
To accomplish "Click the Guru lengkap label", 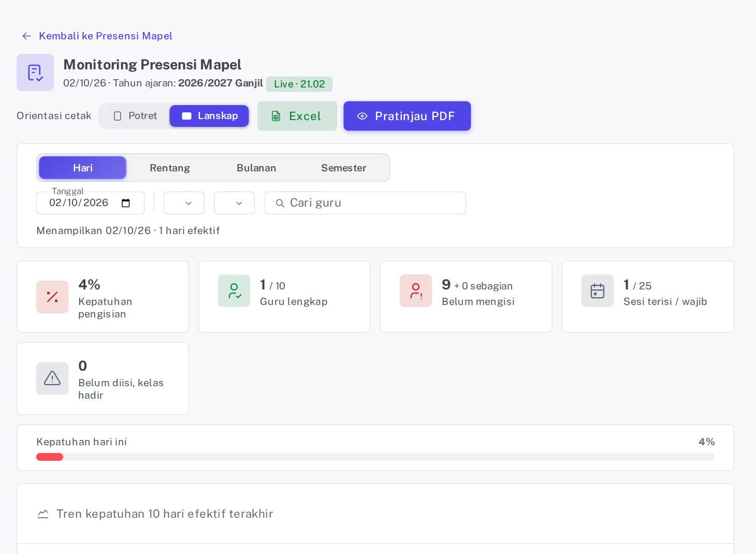I will [294, 302].
